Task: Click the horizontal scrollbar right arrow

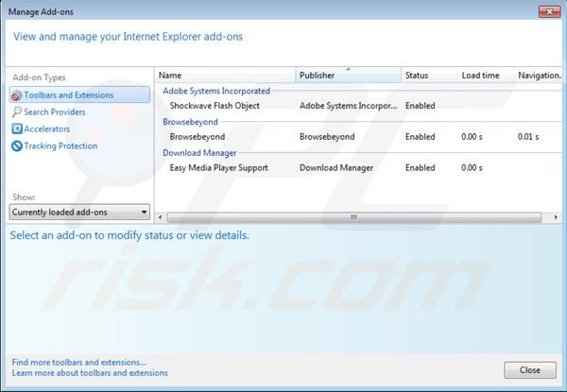Action: 556,217
